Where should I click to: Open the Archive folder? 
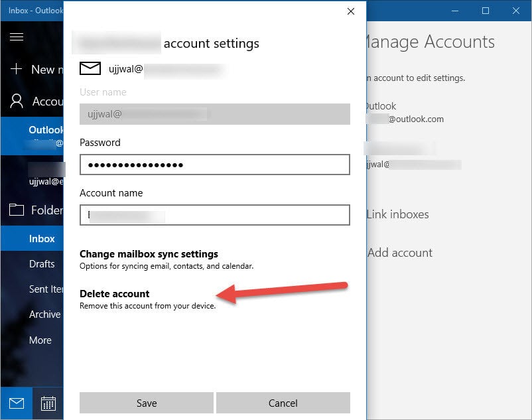tap(44, 315)
